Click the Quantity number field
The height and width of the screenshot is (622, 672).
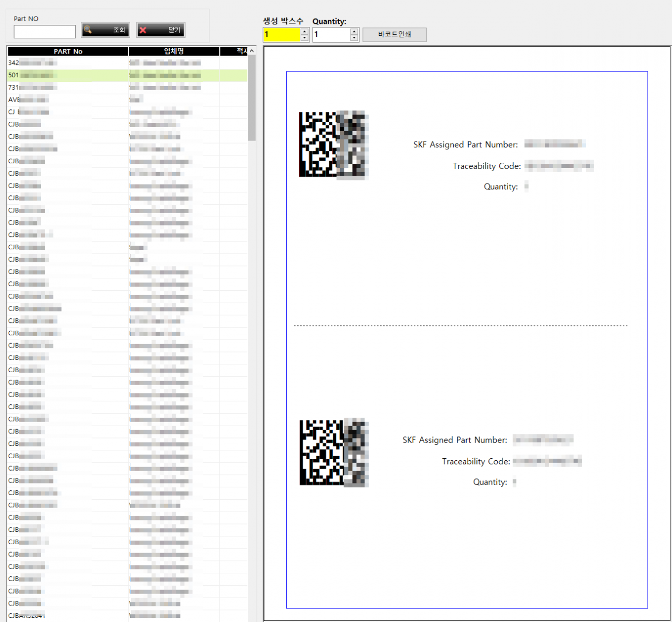tap(331, 35)
